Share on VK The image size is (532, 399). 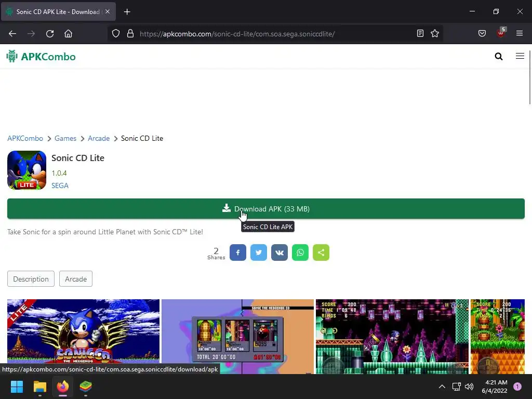pyautogui.click(x=280, y=252)
